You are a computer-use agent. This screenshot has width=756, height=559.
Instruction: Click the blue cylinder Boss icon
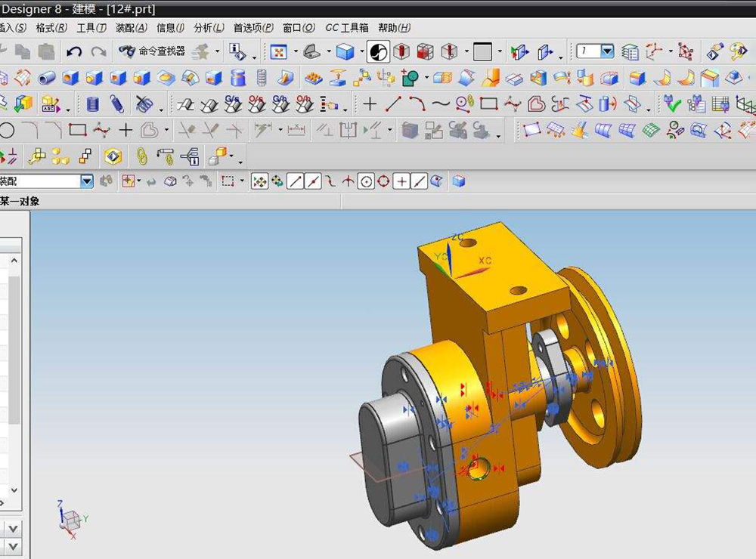238,78
